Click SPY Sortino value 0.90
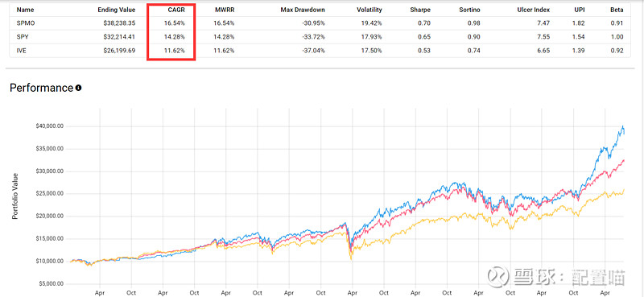Image resolution: width=644 pixels, height=297 pixels. coord(474,37)
